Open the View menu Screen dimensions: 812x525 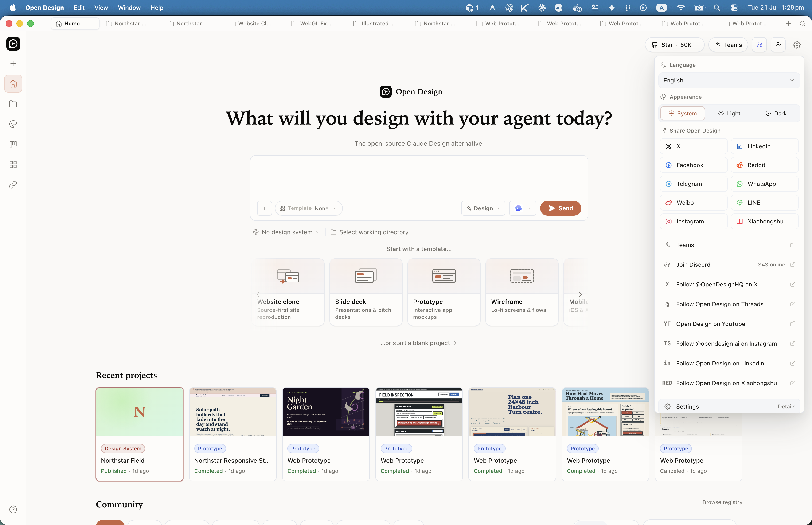[101, 8]
